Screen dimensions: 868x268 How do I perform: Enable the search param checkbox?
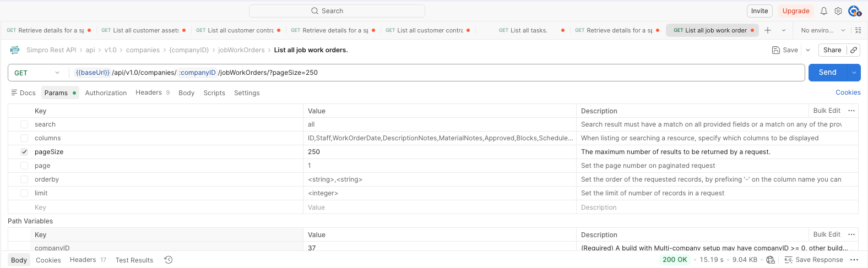[x=24, y=124]
